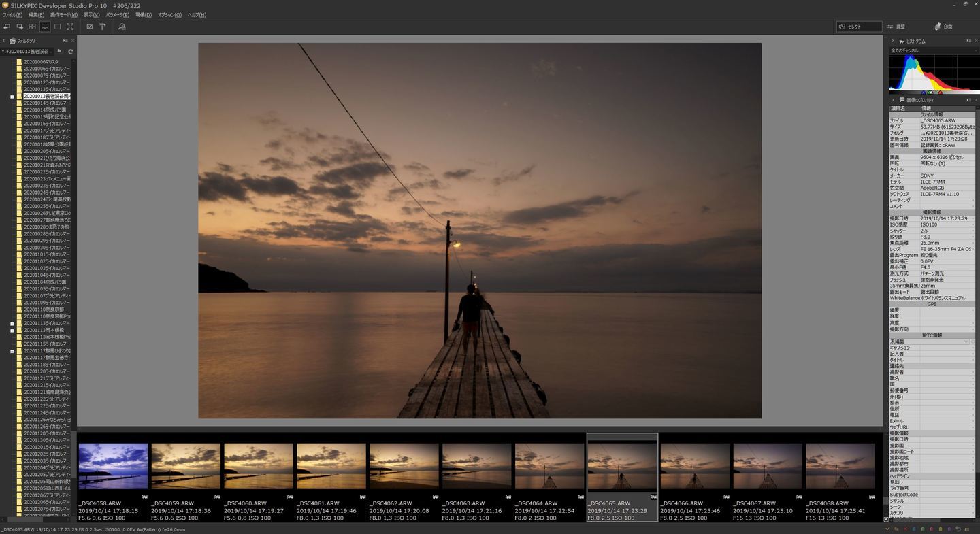
Task: Open the パラメータ(P) menu
Action: tap(117, 14)
